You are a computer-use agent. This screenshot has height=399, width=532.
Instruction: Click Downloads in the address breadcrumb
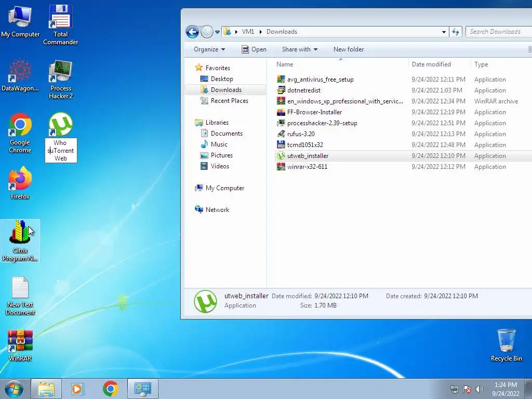point(282,32)
